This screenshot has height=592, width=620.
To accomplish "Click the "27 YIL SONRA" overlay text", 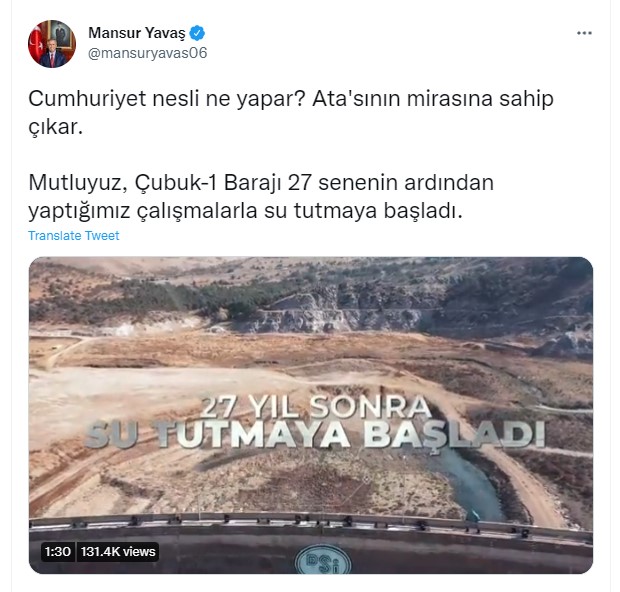I will 315,407.
